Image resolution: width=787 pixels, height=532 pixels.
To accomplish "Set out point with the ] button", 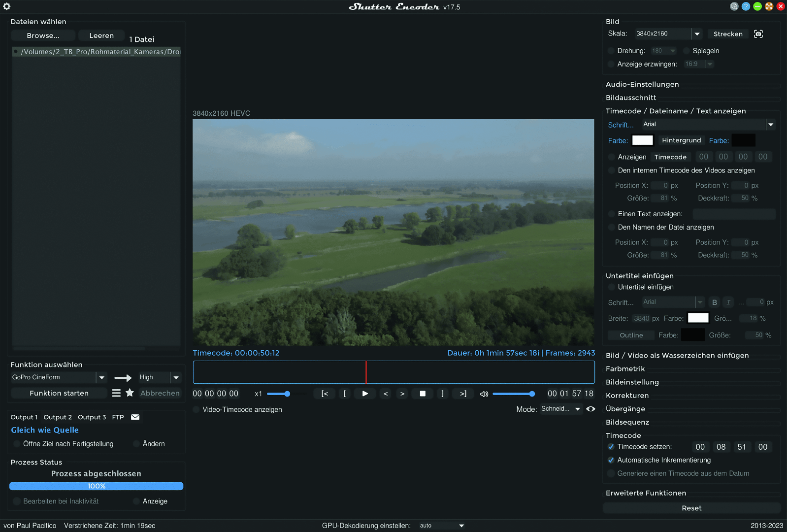I will pyautogui.click(x=442, y=394).
